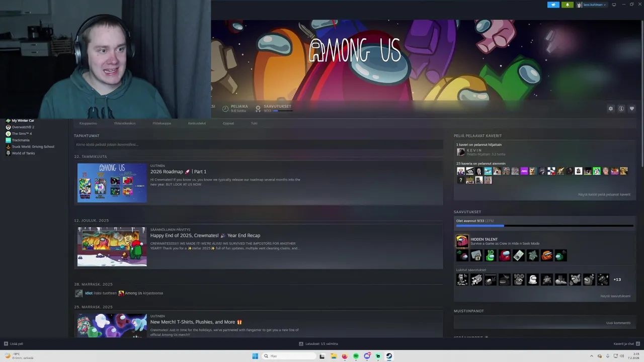The height and width of the screenshot is (362, 644).
Task: Open the Kauppasivu store page tab
Action: click(x=88, y=123)
